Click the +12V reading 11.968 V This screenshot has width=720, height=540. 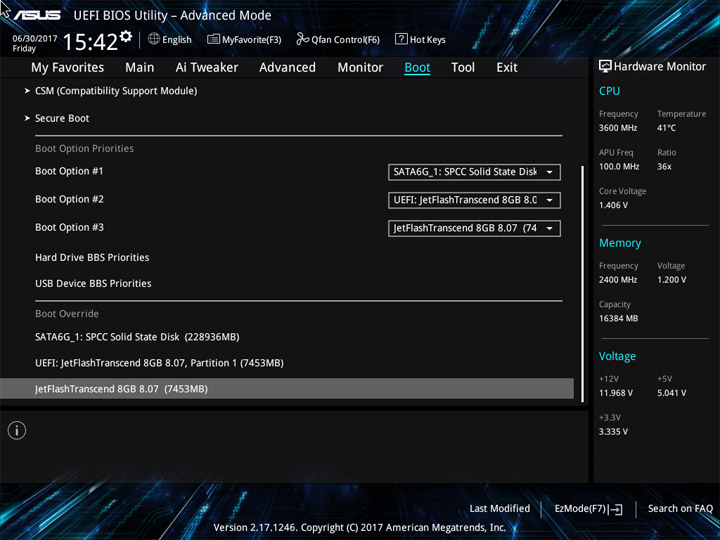click(615, 393)
